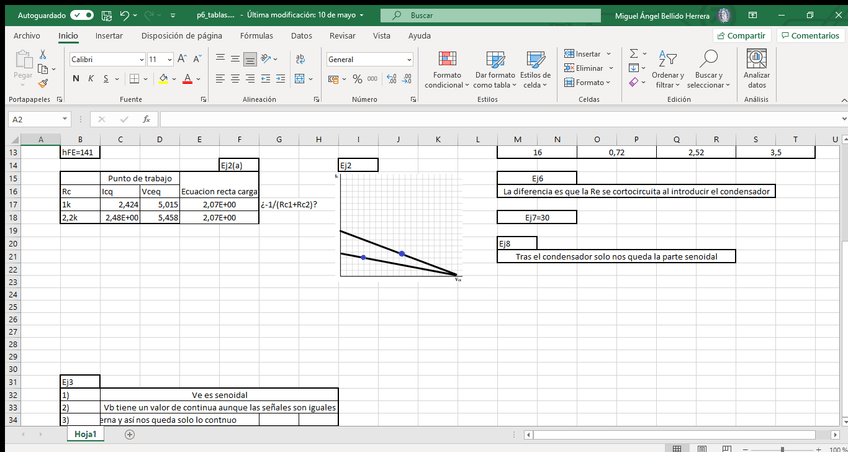This screenshot has width=848, height=452.
Task: Open the font name dropdown Calibri
Action: tap(106, 59)
